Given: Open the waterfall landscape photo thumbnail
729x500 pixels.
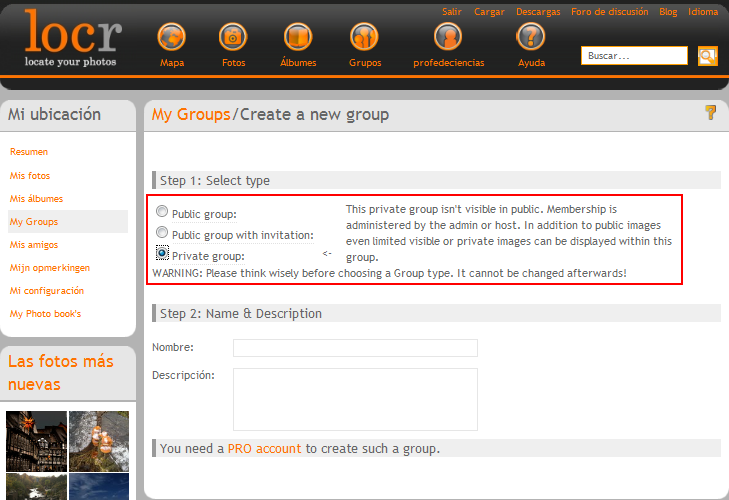Looking at the screenshot, I should [37, 487].
